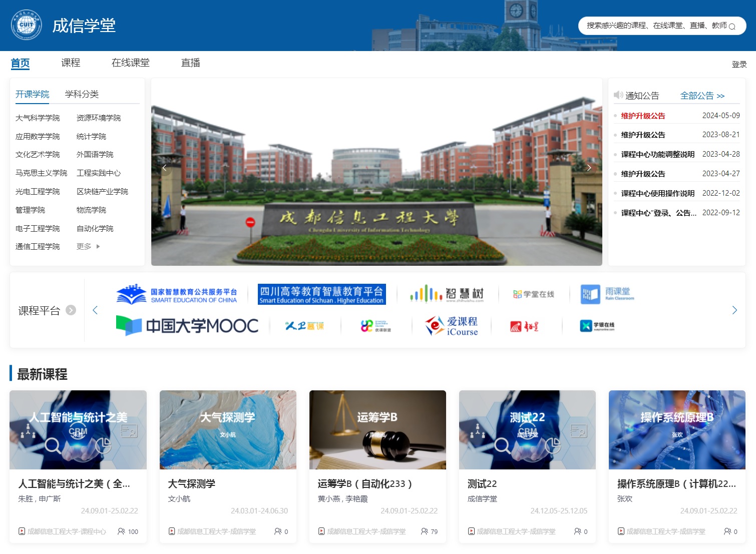756x554 pixels.
Task: Open the 智慧树 platform logo
Action: (447, 294)
